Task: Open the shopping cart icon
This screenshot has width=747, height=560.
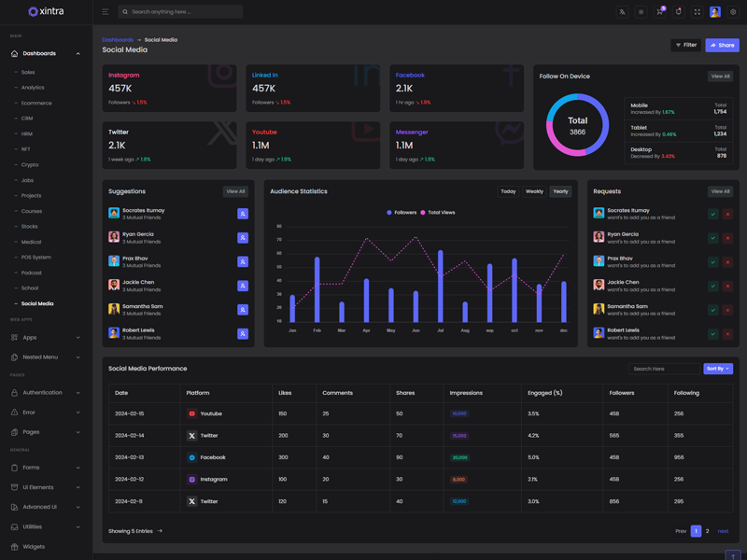Action: 659,12
